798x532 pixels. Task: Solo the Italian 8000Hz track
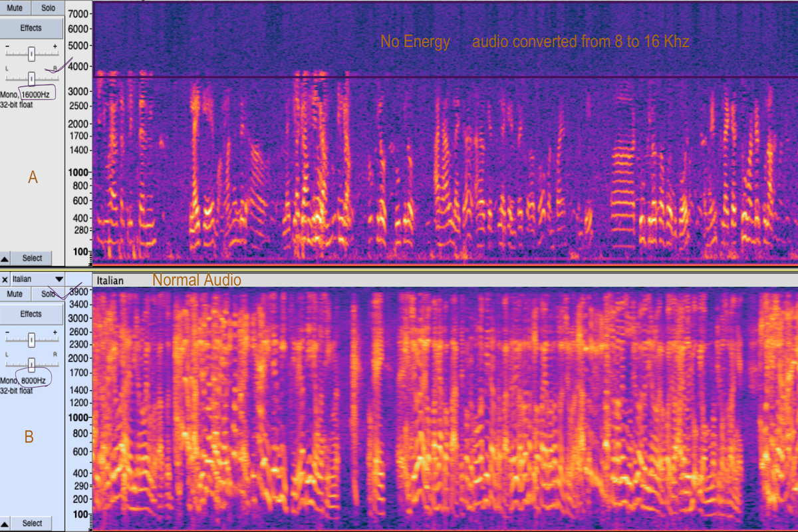tap(48, 294)
